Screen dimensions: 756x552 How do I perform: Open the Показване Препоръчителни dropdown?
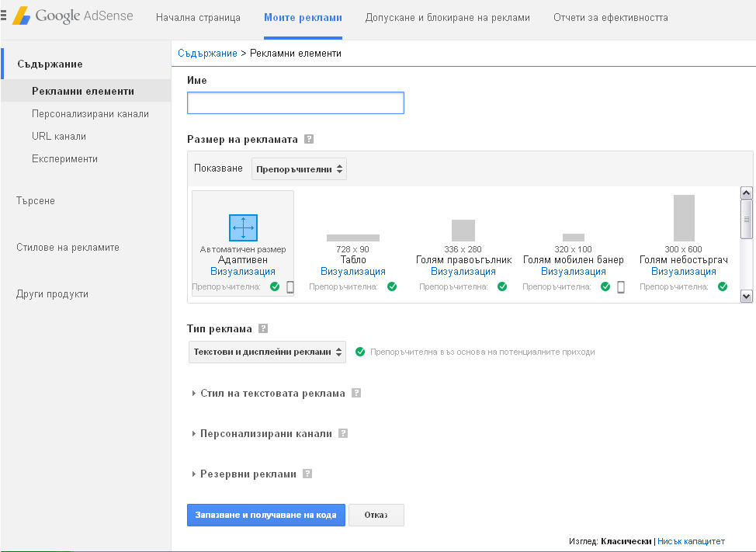coord(299,168)
